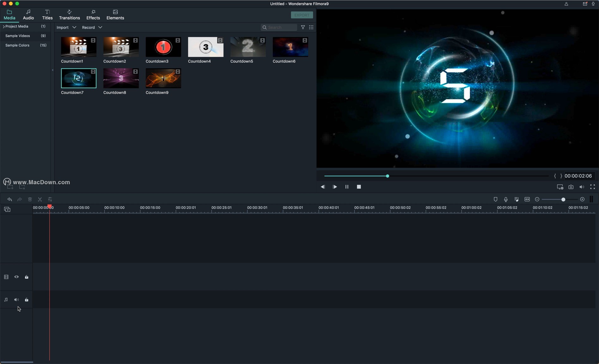Lock the video track
Image resolution: width=599 pixels, height=364 pixels.
27,277
